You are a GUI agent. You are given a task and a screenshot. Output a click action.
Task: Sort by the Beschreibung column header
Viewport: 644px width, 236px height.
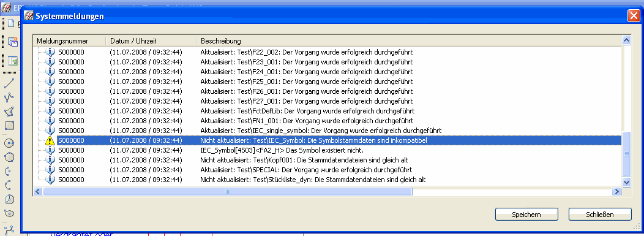tap(409, 41)
